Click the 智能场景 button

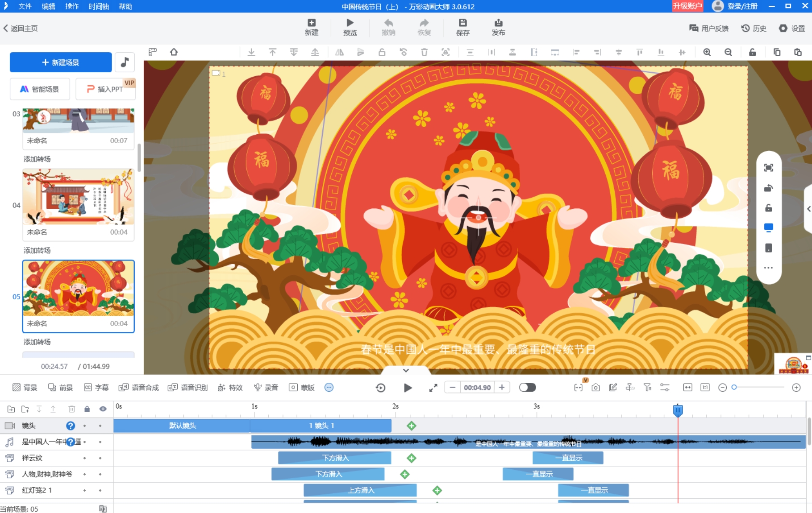pyautogui.click(x=40, y=89)
